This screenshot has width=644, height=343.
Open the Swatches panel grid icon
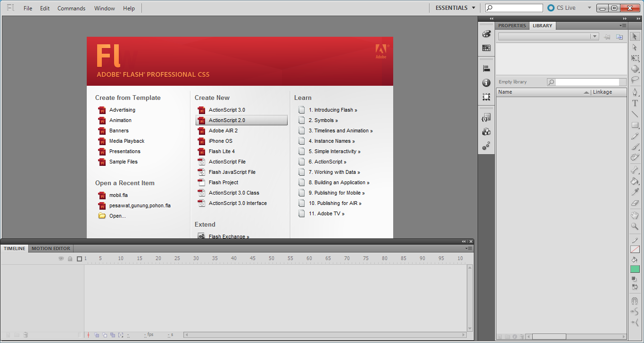point(486,48)
